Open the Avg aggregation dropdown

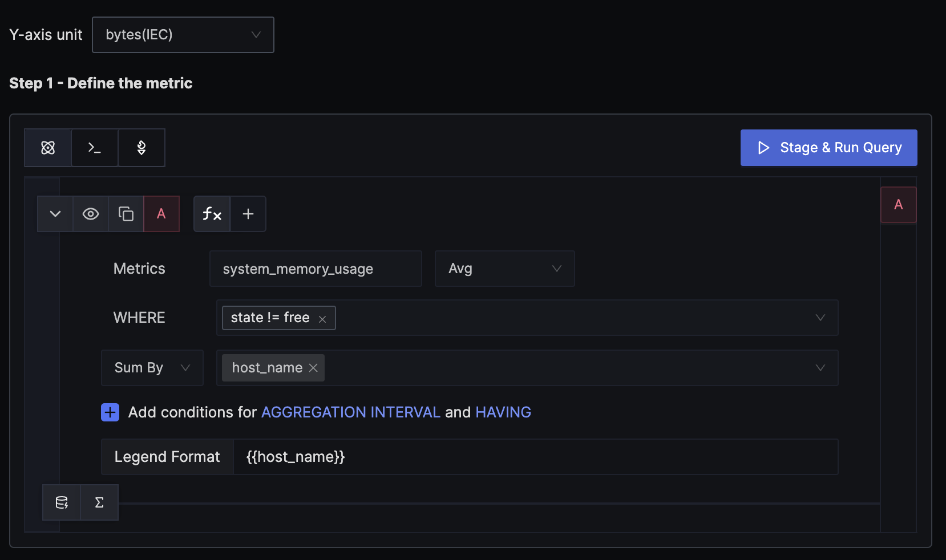(504, 269)
